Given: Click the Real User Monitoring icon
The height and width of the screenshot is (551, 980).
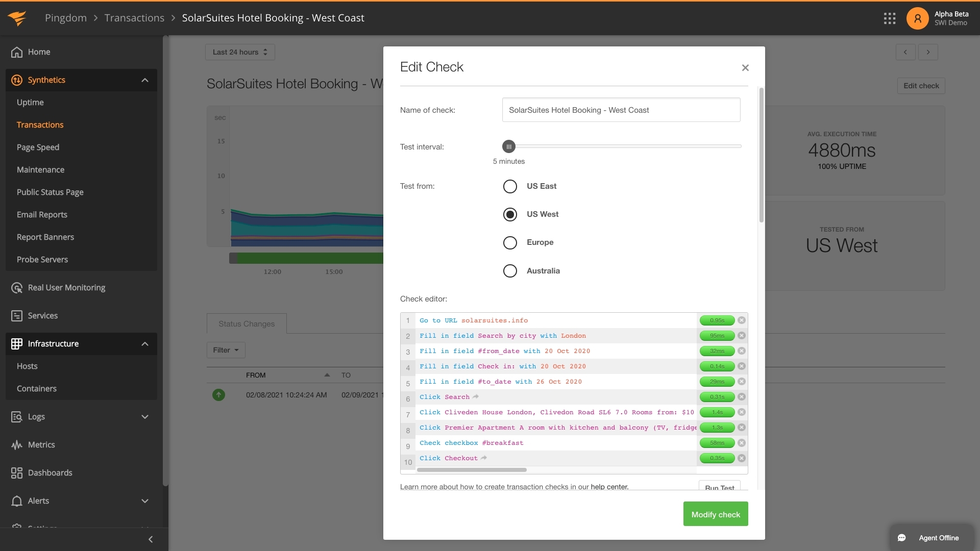Looking at the screenshot, I should click(17, 288).
